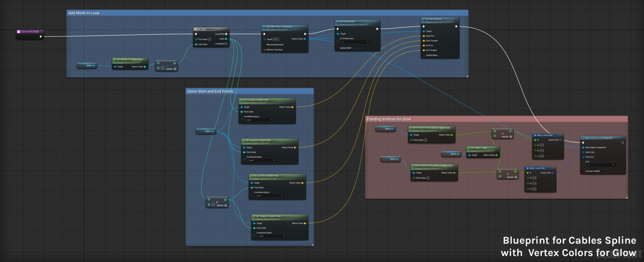This screenshot has height=262, width=644.
Task: Click Set Start and End exec output pin
Action: click(456, 27)
